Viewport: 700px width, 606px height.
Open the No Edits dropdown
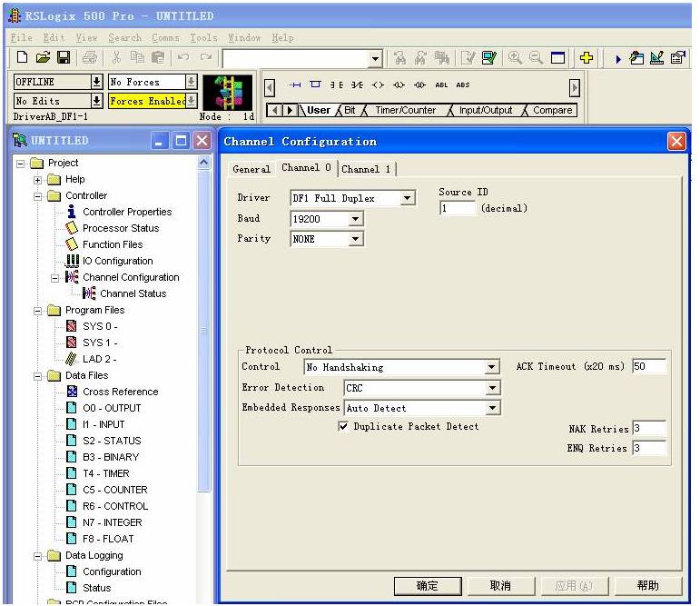click(97, 101)
